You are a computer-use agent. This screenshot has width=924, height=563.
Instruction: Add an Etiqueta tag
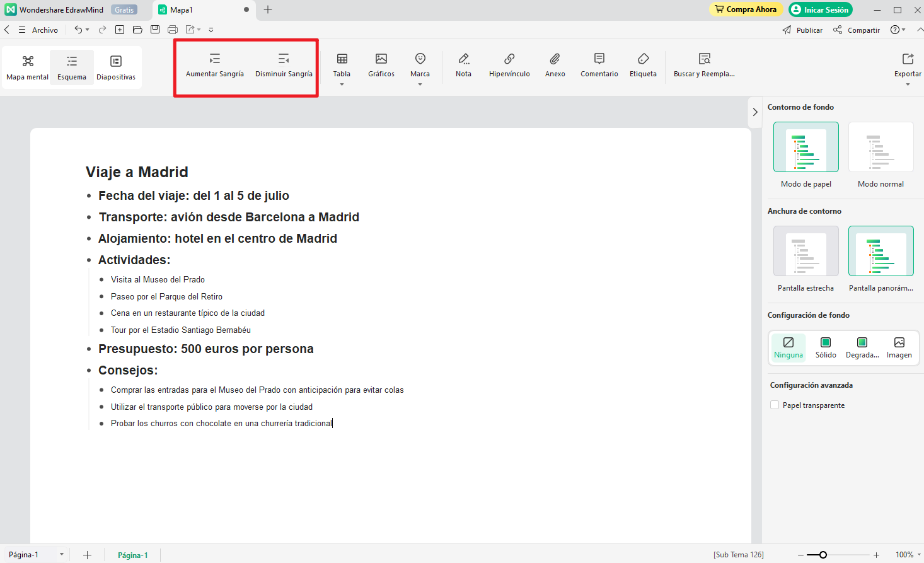click(643, 66)
